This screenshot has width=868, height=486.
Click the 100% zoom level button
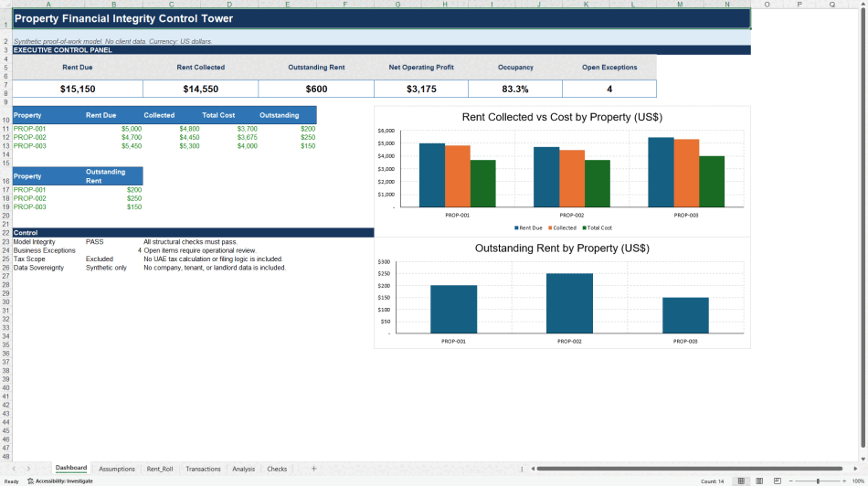pos(858,481)
